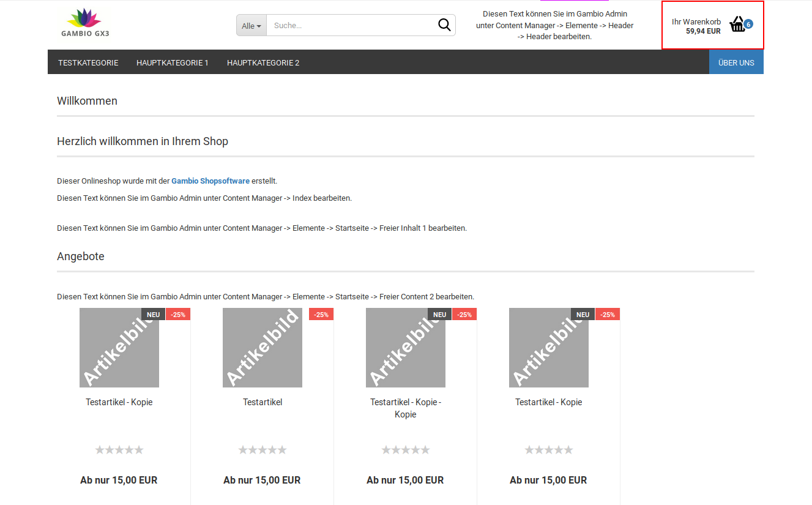Open the shopping basket icon
This screenshot has height=505, width=812.
(737, 24)
